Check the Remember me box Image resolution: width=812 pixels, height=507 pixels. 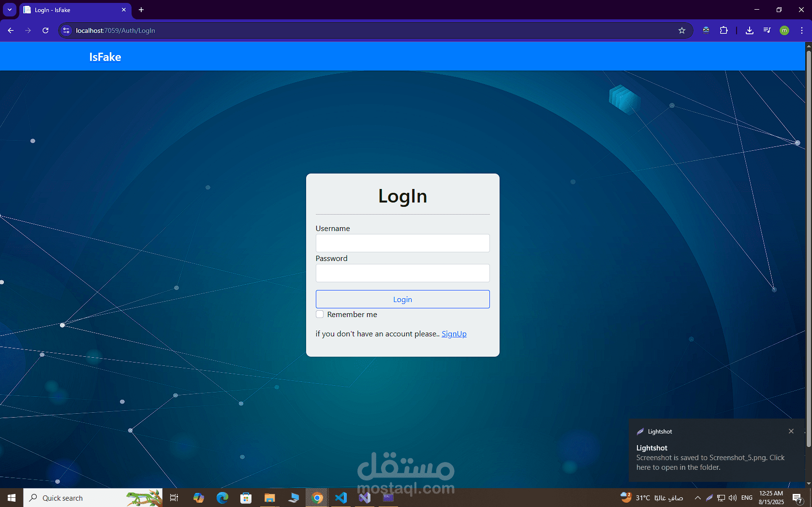point(320,314)
